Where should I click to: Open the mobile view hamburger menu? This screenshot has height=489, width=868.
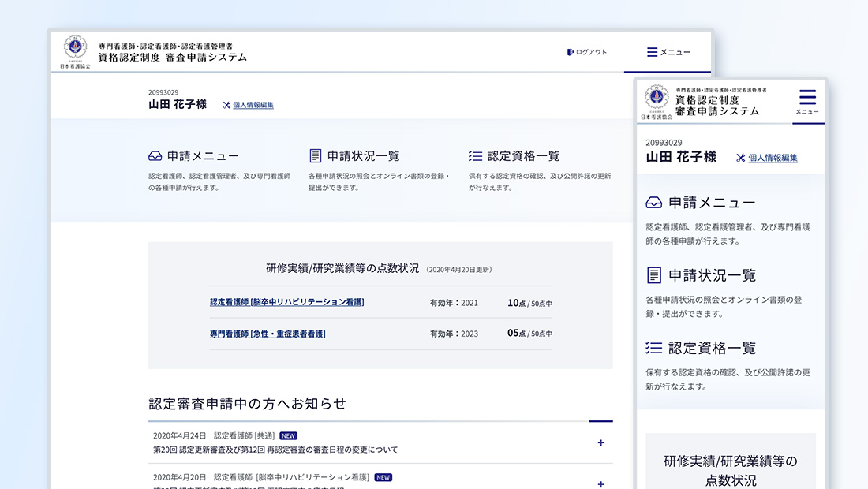[x=807, y=99]
